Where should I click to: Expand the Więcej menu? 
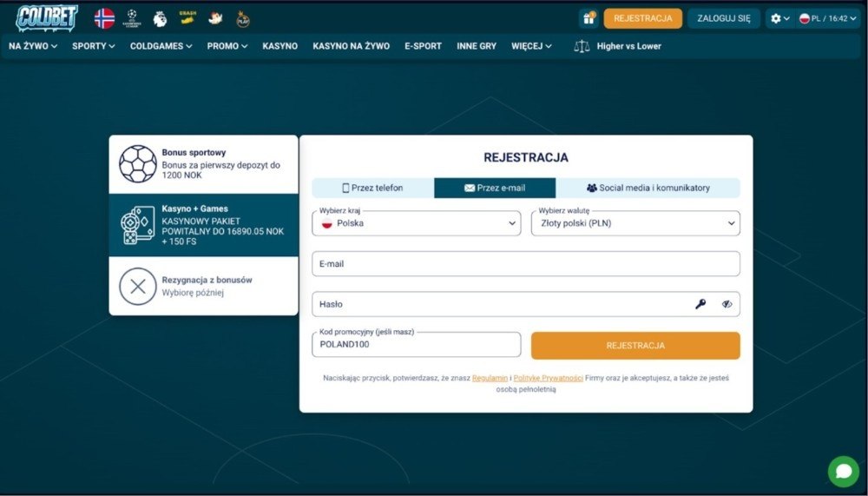531,46
